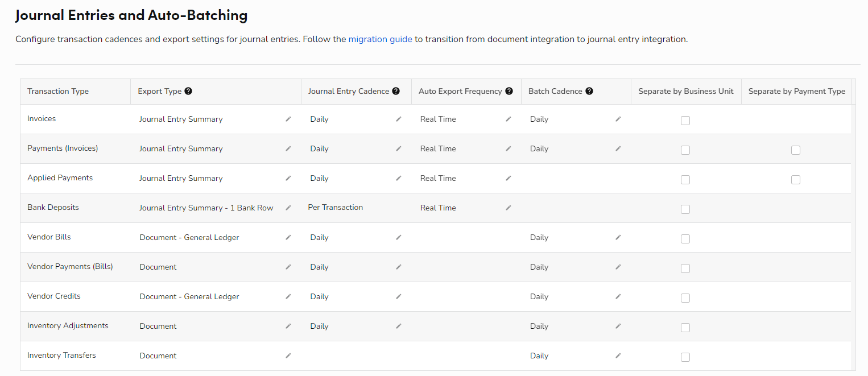Edit the Journal Entry Cadence for Payments (Invoices)
868x376 pixels.
tap(398, 148)
